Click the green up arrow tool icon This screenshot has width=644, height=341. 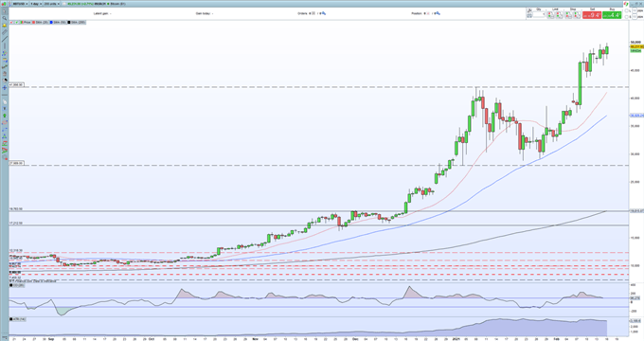5,116
